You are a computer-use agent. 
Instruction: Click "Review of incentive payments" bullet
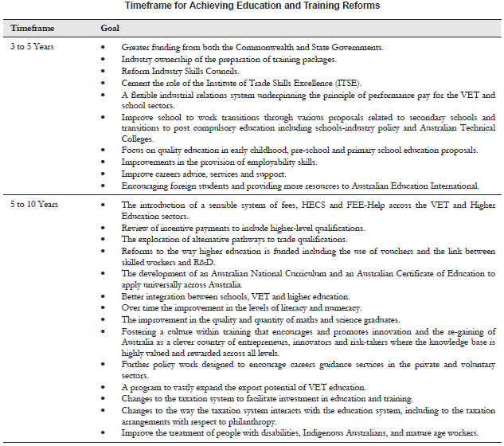[x=243, y=228]
